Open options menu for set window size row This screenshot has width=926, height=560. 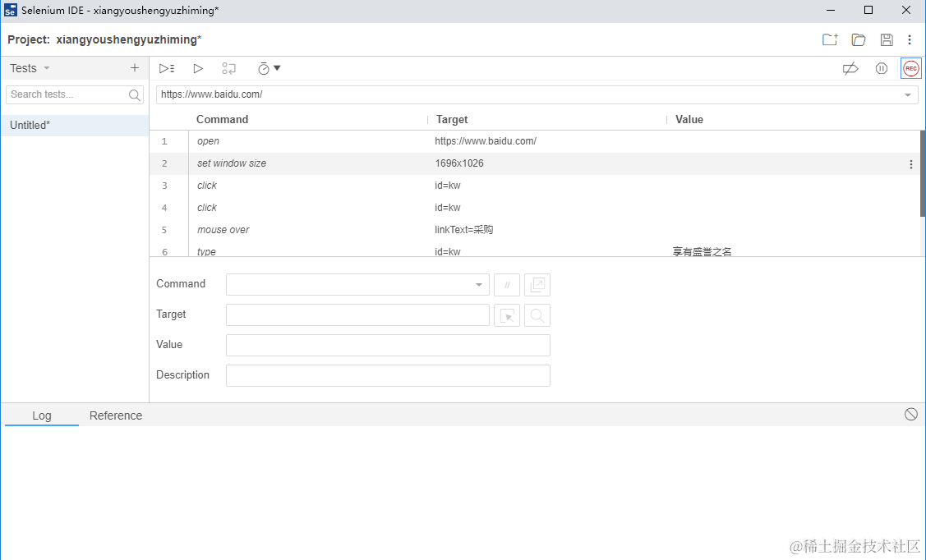[910, 165]
